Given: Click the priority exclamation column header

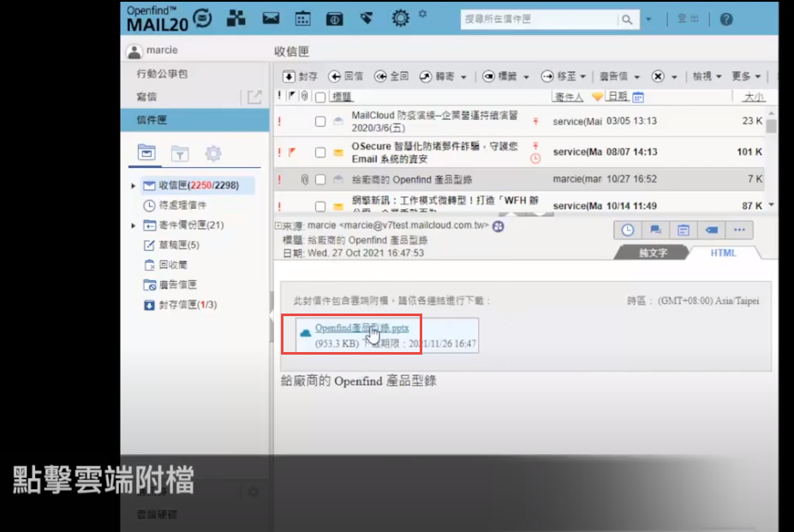Looking at the screenshot, I should [279, 96].
